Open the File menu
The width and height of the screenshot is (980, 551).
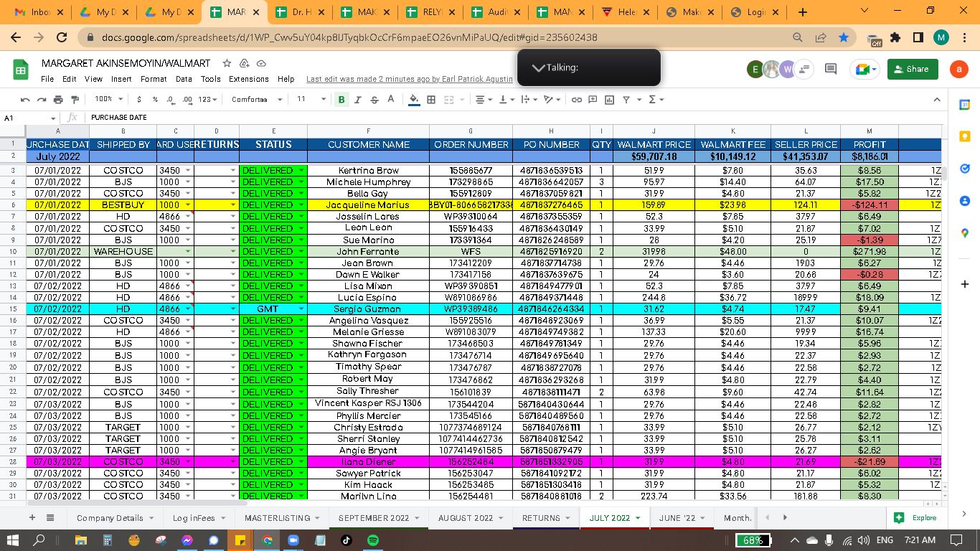(x=47, y=79)
